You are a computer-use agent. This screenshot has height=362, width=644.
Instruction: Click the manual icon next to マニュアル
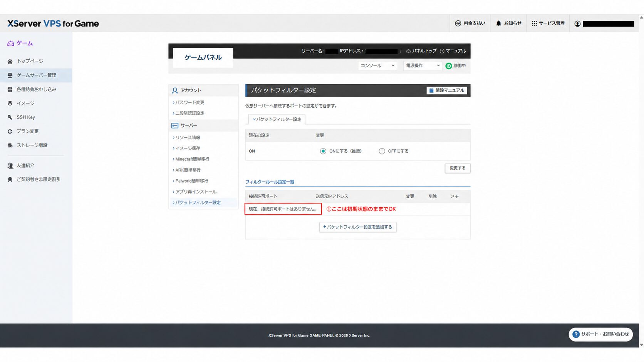[x=442, y=51]
